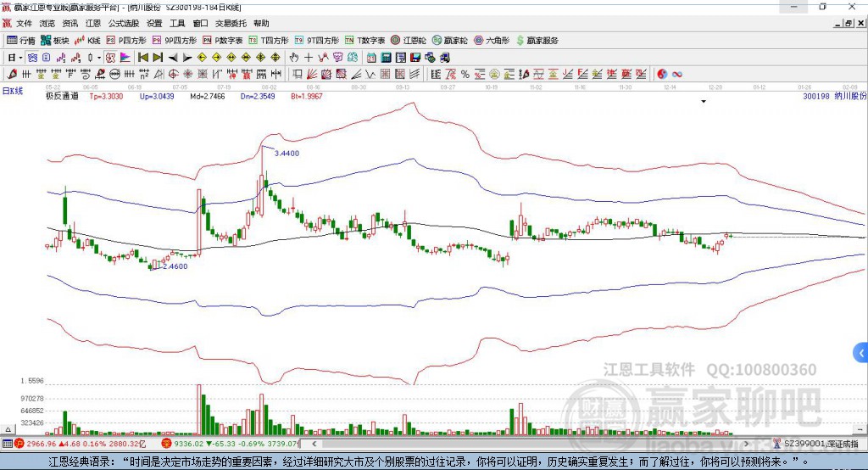Expand the candlestick style dropdown arrow
The image size is (868, 470).
click(99, 58)
